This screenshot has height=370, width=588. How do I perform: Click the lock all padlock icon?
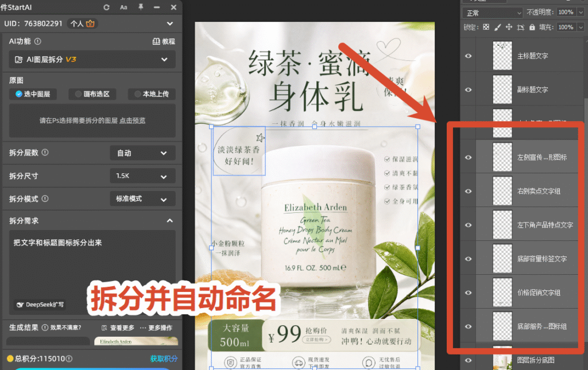click(532, 27)
